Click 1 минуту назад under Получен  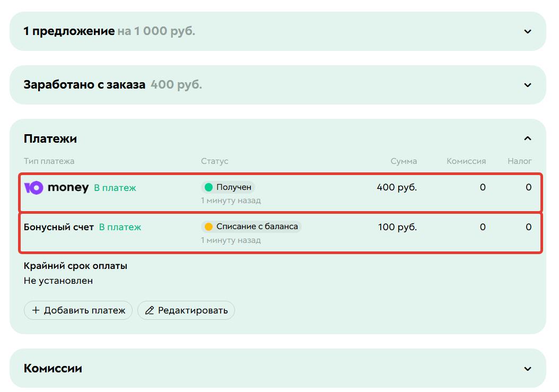tap(231, 201)
